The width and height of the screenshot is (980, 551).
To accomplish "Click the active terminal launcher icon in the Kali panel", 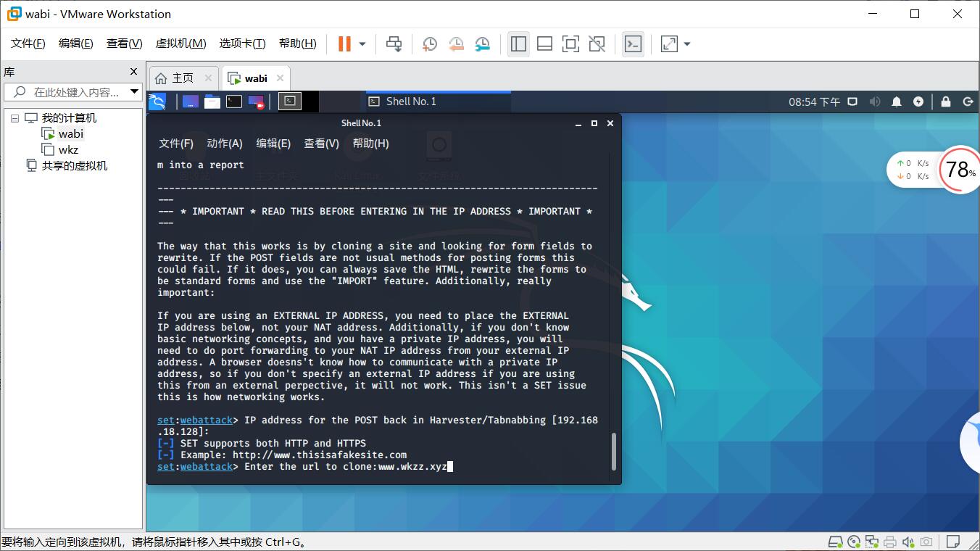I will point(290,101).
